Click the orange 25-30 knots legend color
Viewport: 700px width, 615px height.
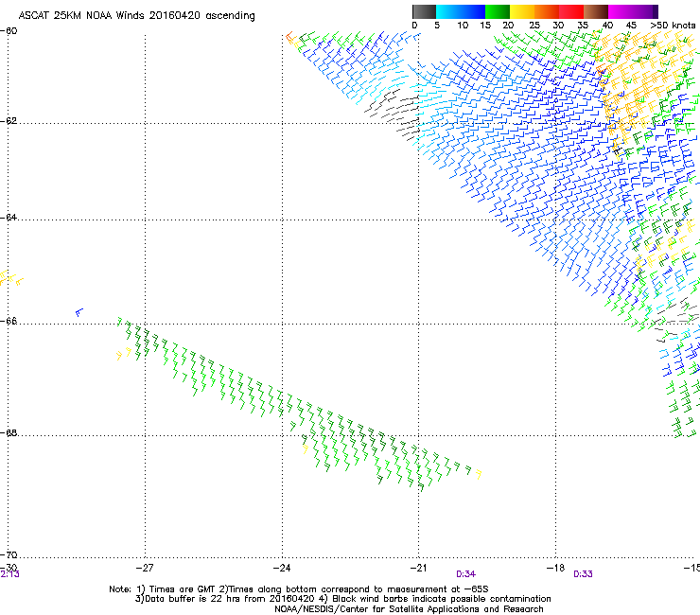pyautogui.click(x=547, y=11)
